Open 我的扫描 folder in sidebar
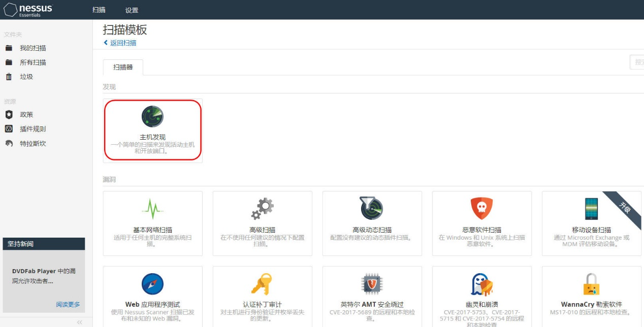The height and width of the screenshot is (327, 644). click(x=33, y=48)
